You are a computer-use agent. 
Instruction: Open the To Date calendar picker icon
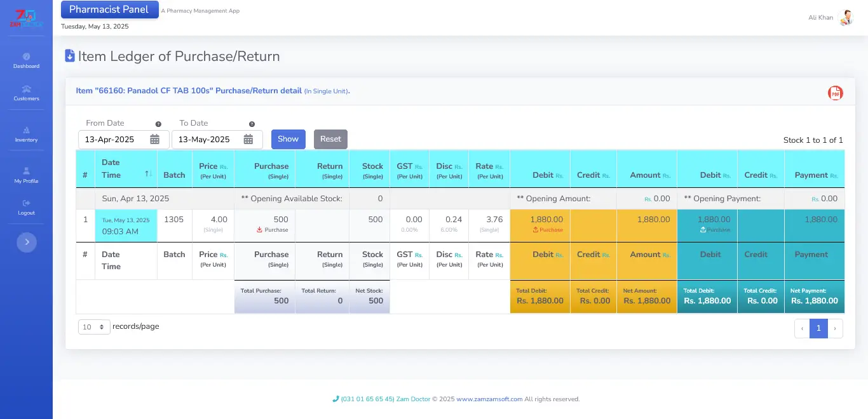pyautogui.click(x=248, y=140)
